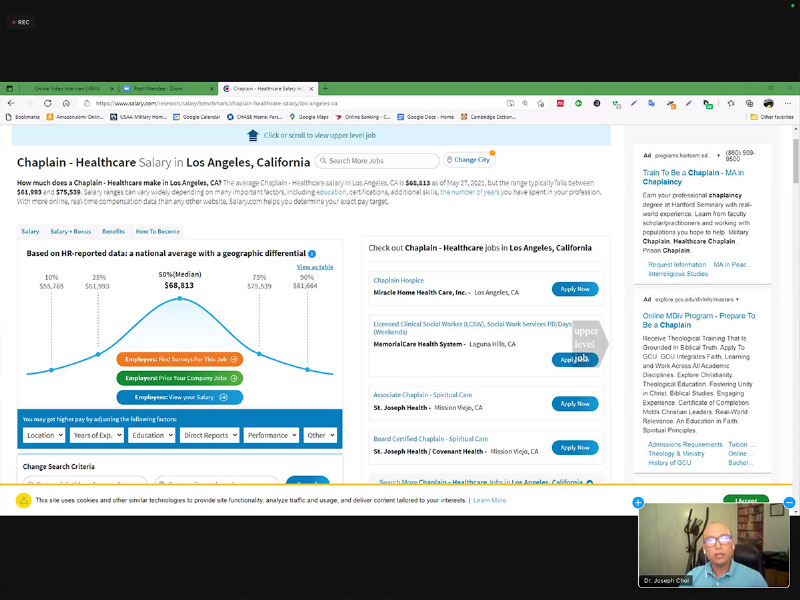Expand the Education dropdown
This screenshot has height=600, width=800.
(152, 435)
